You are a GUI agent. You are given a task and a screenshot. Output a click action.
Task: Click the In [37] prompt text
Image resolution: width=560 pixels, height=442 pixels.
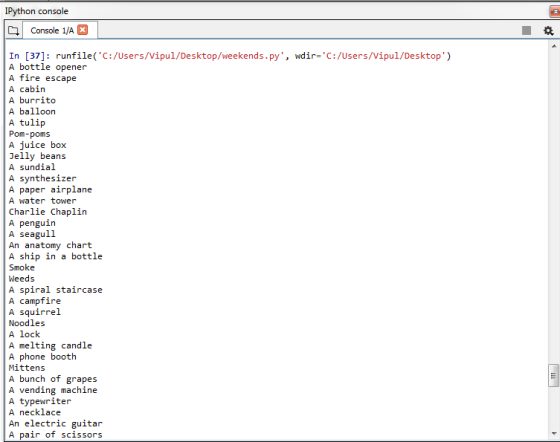tap(30, 56)
